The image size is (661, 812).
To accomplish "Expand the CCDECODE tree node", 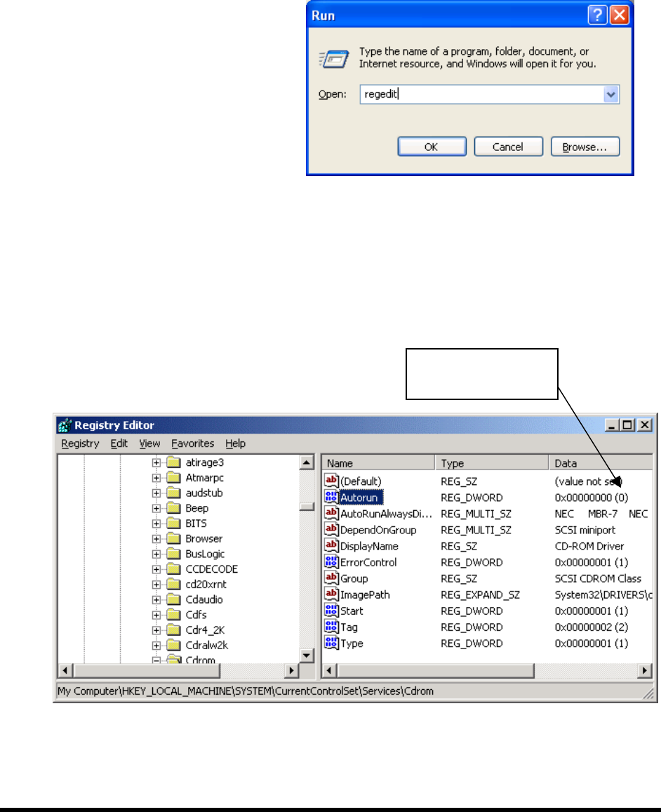I will [x=156, y=569].
